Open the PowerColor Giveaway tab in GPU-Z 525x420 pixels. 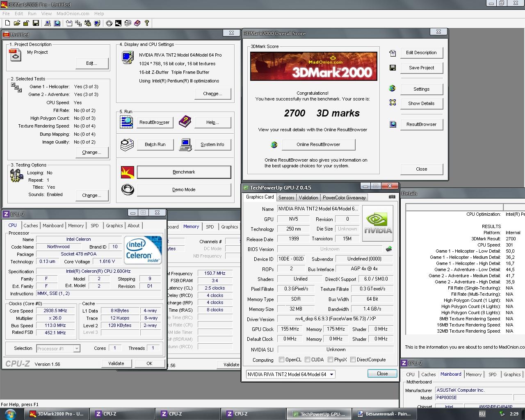[344, 197]
